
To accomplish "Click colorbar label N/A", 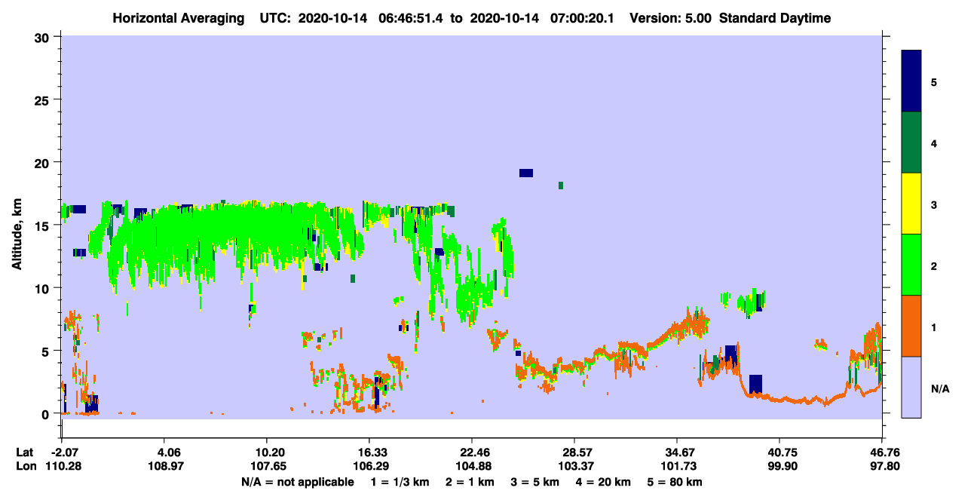I will (x=940, y=389).
